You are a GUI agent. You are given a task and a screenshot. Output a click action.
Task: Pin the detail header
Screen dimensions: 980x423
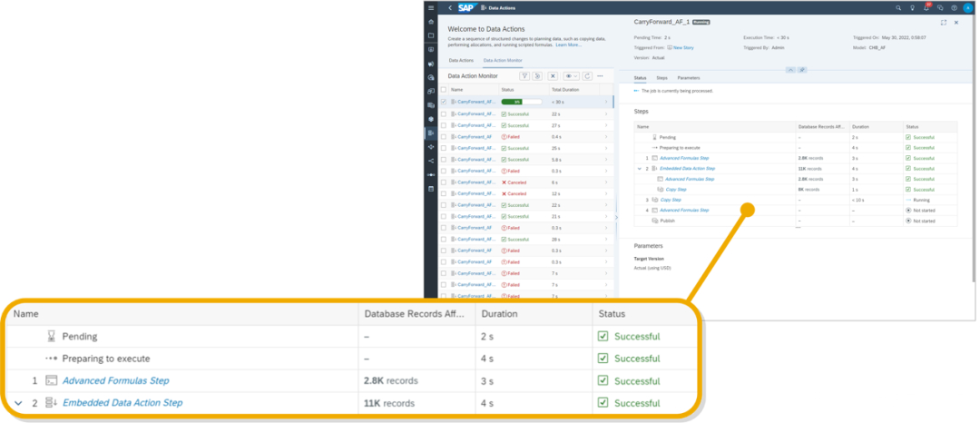802,70
